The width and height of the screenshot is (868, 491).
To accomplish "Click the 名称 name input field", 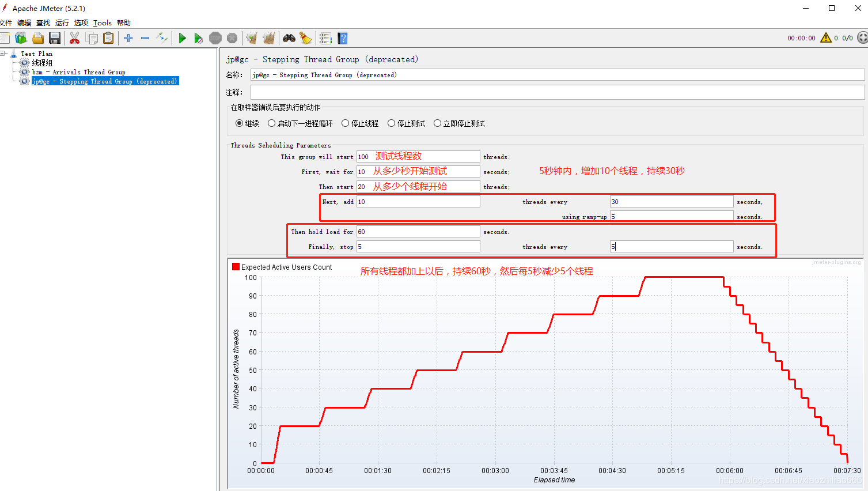I will point(558,75).
